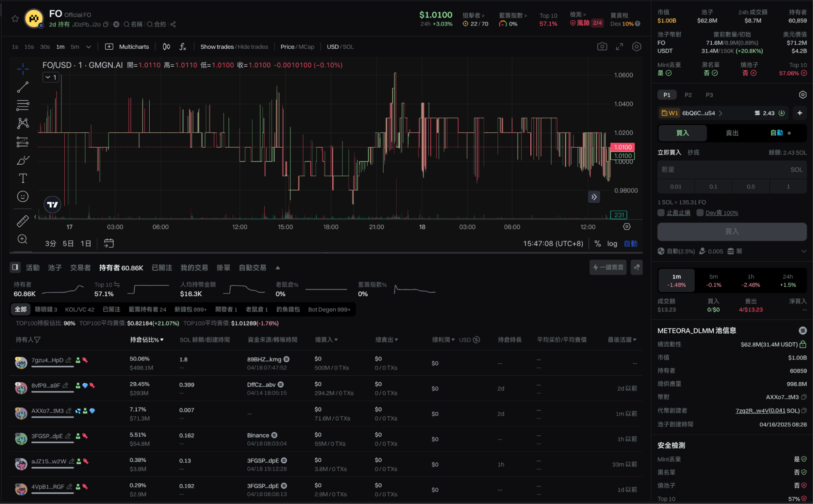The image size is (813, 504).
Task: Collapse the chart indicator legend chevron
Action: (48, 77)
